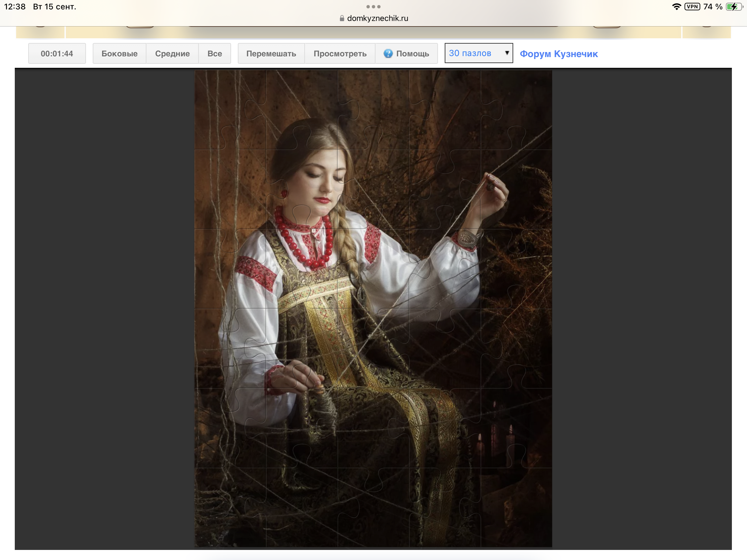Tap the domkyznechik.ru address bar
This screenshot has width=747, height=560.
(373, 18)
